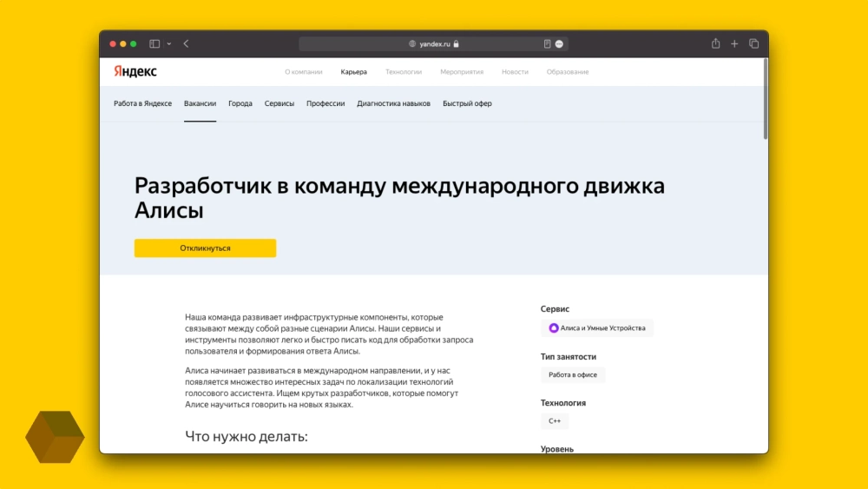Open the more options ellipsis in address bar
Image resolution: width=868 pixels, height=489 pixels.
tap(559, 43)
